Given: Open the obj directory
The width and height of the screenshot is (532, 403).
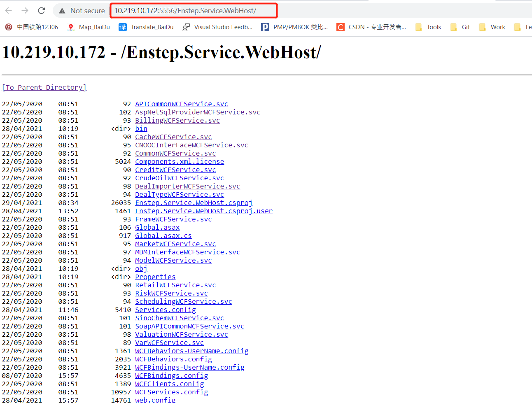Looking at the screenshot, I should (x=141, y=268).
